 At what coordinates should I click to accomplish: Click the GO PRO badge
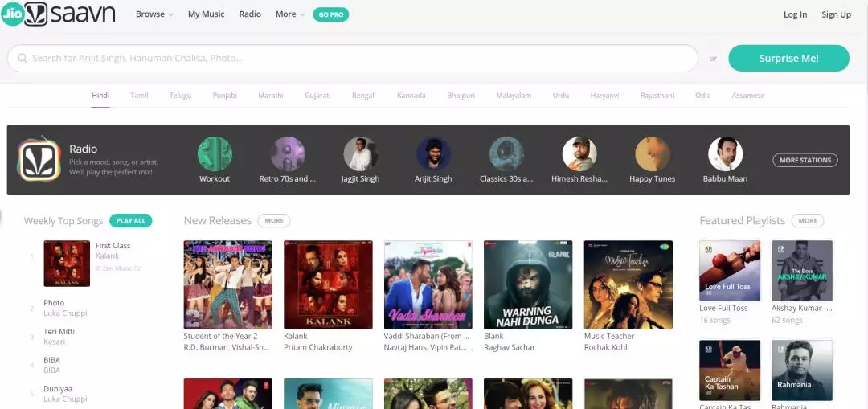click(x=330, y=14)
